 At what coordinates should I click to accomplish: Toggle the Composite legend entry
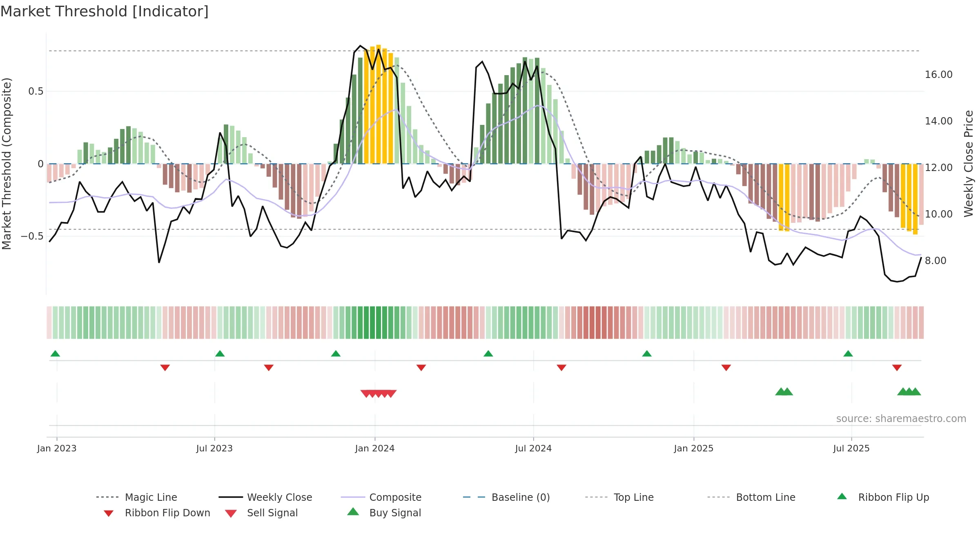pyautogui.click(x=381, y=497)
